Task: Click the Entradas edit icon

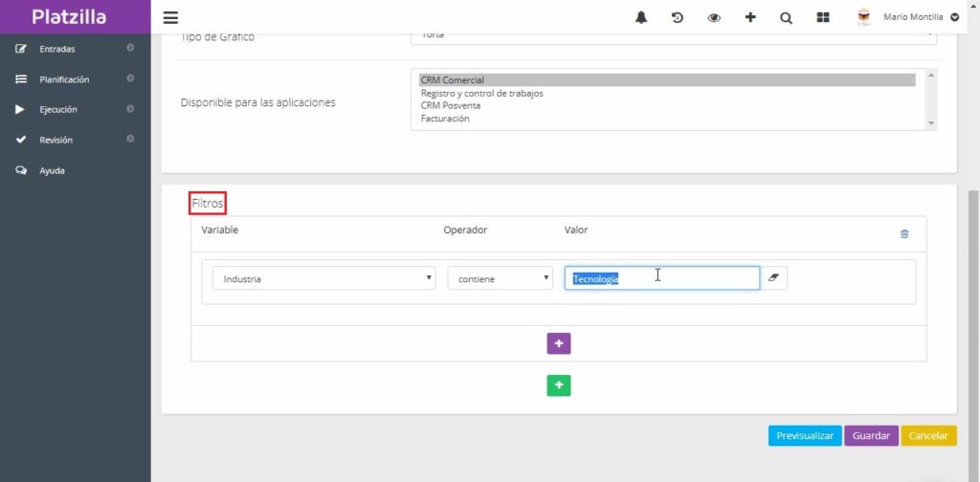Action: coord(21,49)
